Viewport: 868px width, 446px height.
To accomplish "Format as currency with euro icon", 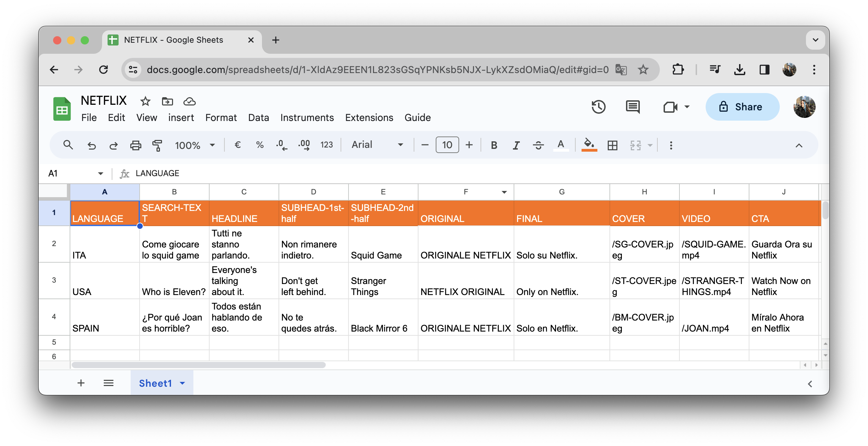I will pyautogui.click(x=237, y=145).
